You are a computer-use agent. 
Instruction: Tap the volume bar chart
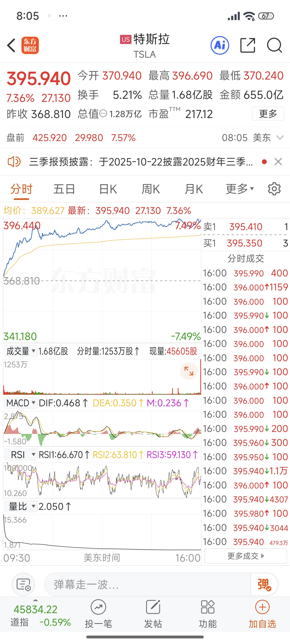coord(102,377)
